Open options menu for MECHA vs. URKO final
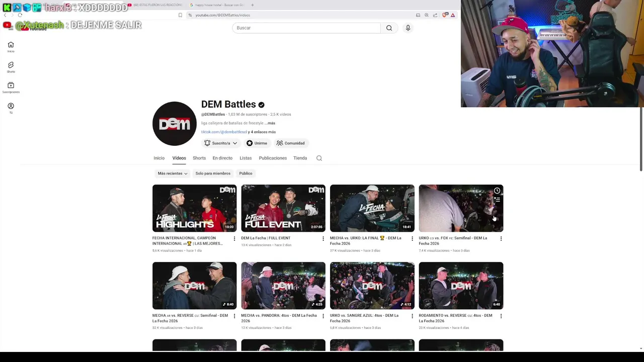This screenshot has width=644, height=362. [x=412, y=238]
